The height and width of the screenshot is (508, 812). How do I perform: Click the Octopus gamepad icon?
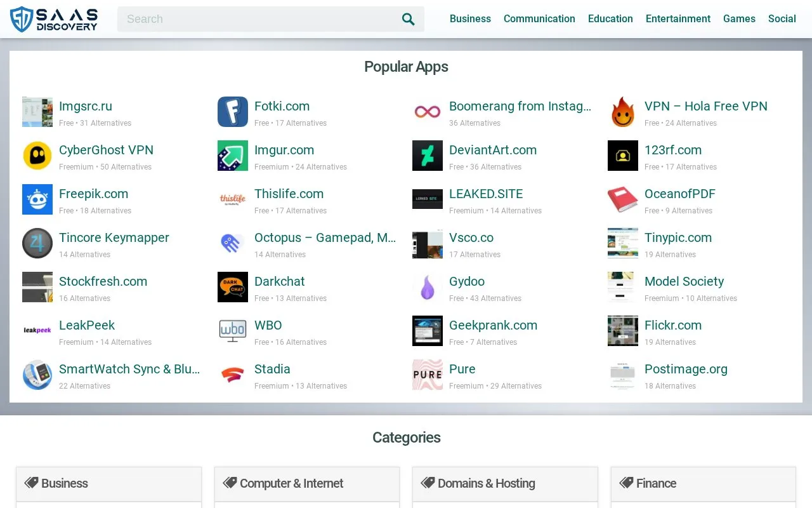coord(233,243)
